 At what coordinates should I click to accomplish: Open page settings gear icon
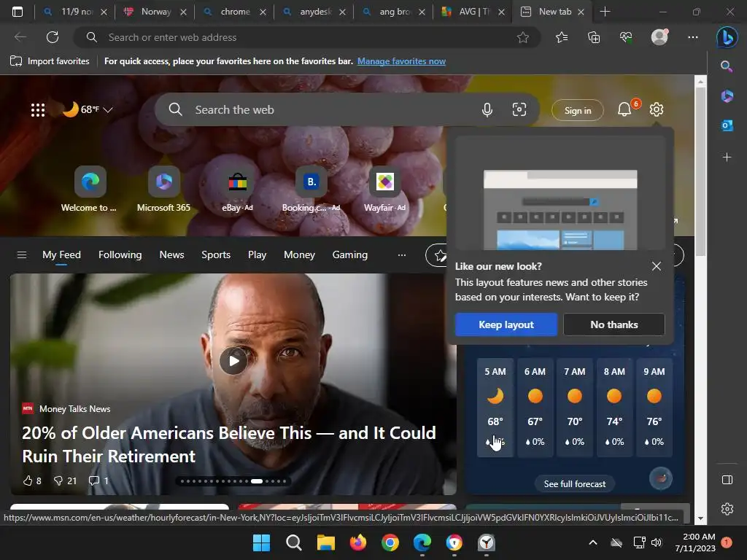click(657, 109)
